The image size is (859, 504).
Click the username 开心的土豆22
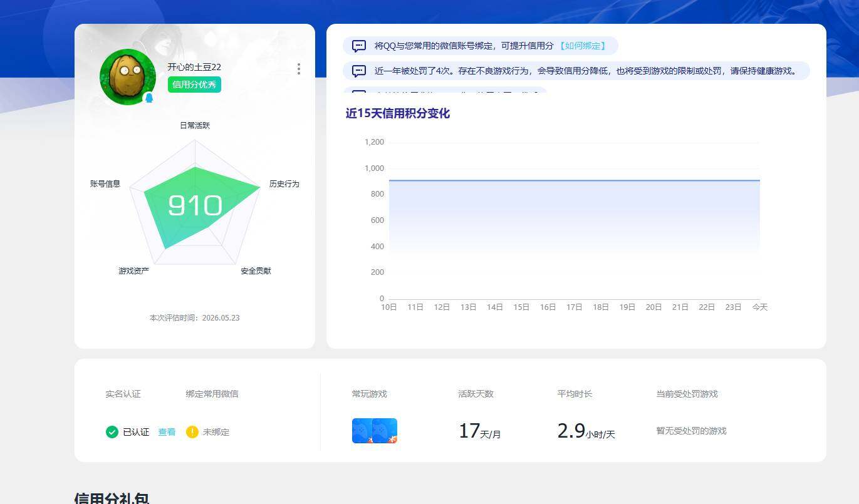(x=194, y=67)
